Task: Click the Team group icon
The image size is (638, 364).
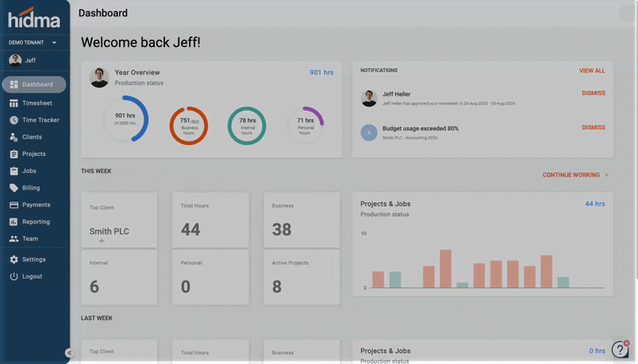Action: point(14,239)
